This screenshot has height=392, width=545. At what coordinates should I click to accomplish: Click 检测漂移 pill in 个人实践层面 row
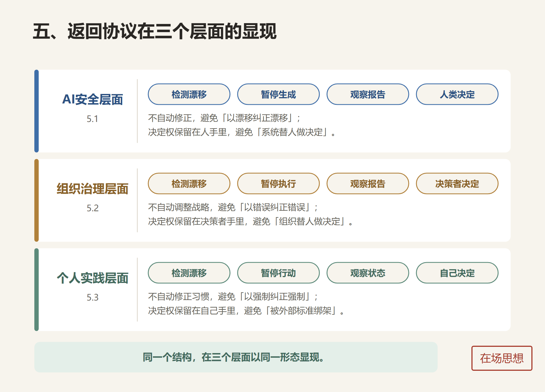[189, 273]
